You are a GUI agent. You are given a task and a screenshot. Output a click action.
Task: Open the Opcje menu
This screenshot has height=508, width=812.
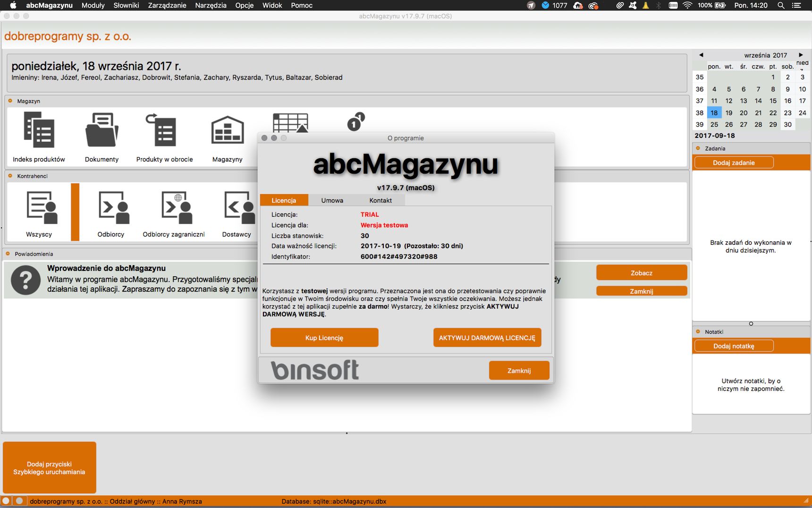click(x=245, y=5)
